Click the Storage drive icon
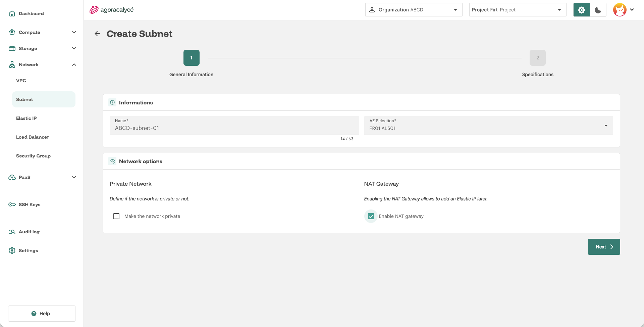644x327 pixels. point(12,48)
